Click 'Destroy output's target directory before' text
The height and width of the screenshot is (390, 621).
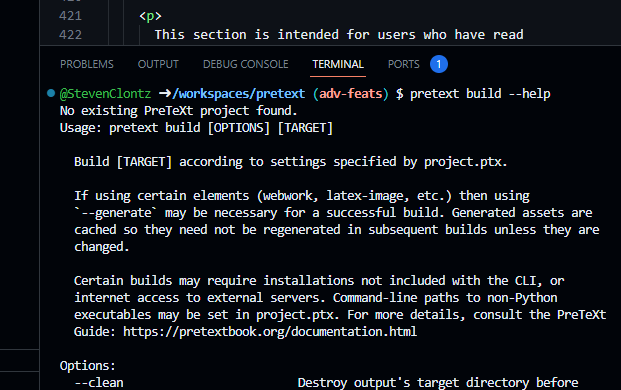pyautogui.click(x=438, y=382)
